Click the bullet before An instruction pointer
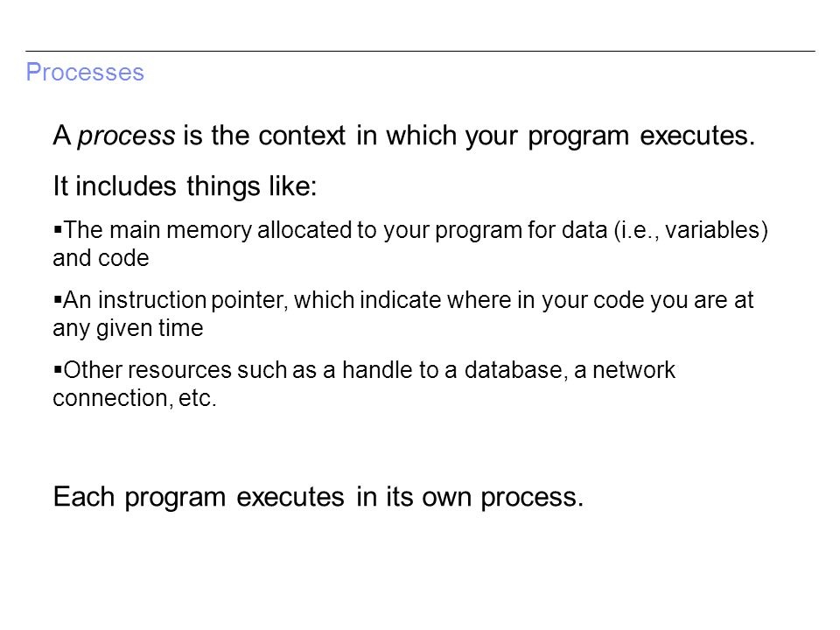The width and height of the screenshot is (840, 630). pos(58,300)
